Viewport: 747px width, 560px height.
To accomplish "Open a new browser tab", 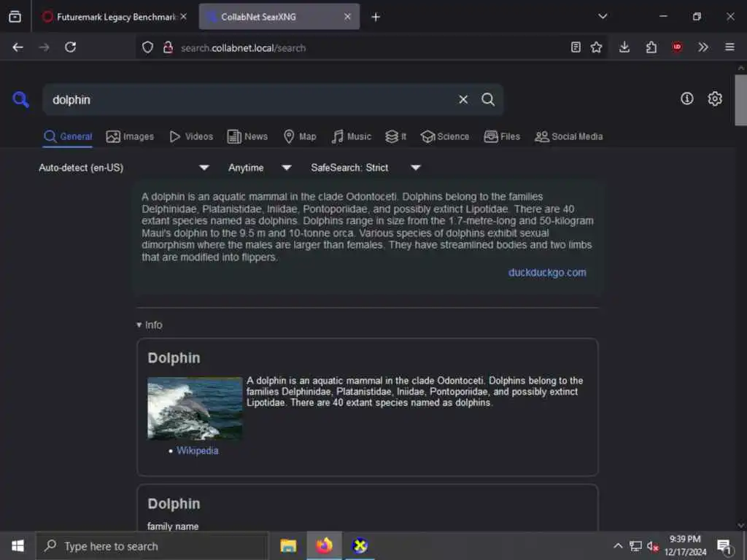I will 376,17.
